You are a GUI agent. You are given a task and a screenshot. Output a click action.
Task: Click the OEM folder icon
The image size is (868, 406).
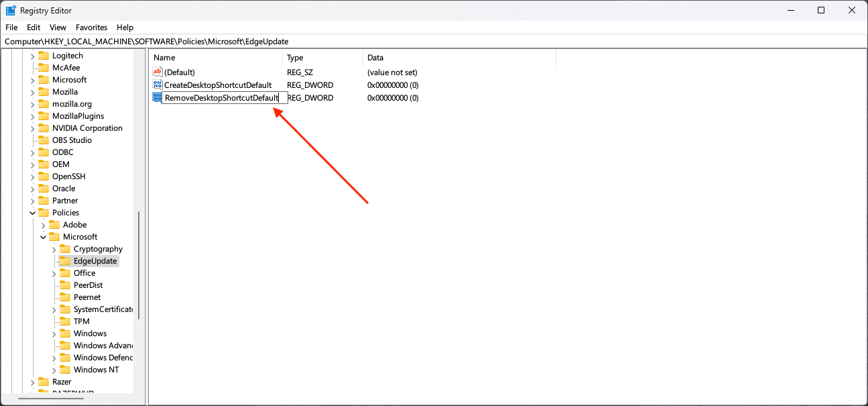pyautogui.click(x=44, y=164)
